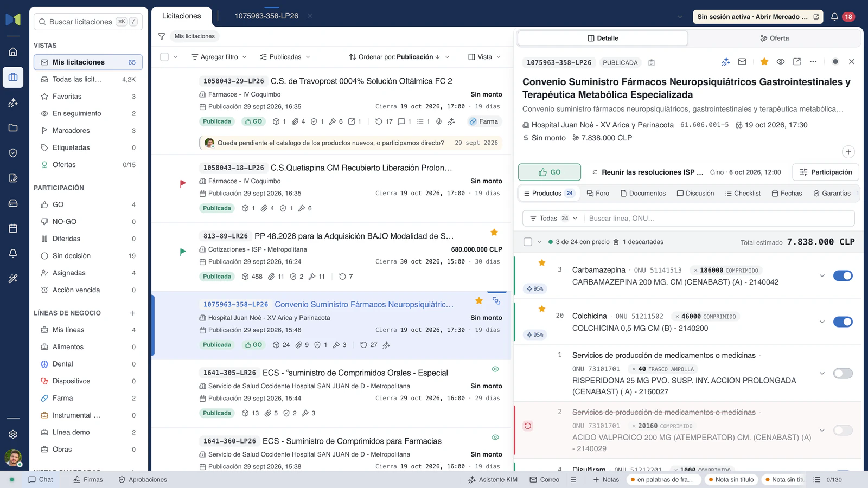868x488 pixels.
Task: Click the restore icon on Acido Valproico row
Action: [528, 426]
